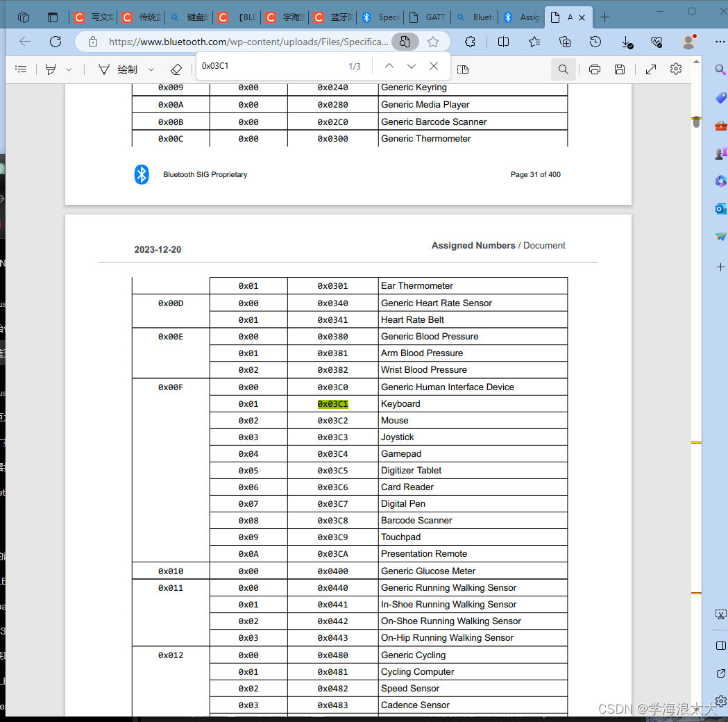Switch to the 传统 tab
The image size is (728, 722).
tap(142, 17)
